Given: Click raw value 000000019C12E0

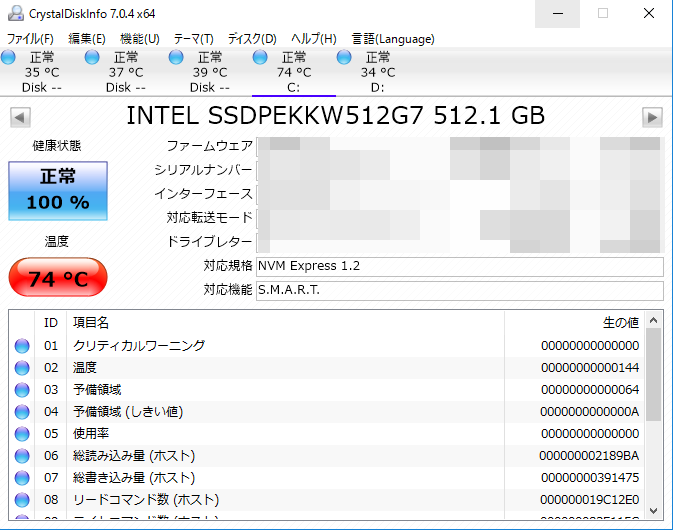Looking at the screenshot, I should (x=589, y=500).
